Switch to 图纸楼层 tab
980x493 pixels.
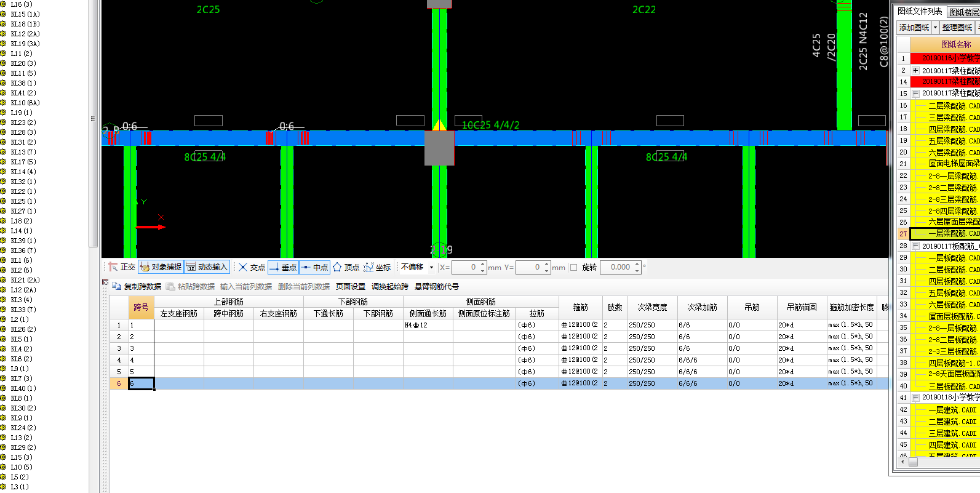(964, 12)
